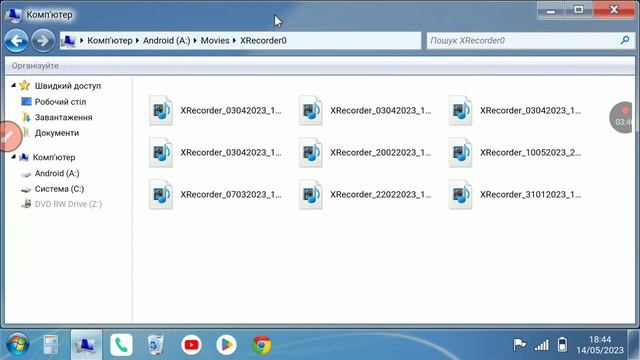640x360 pixels.
Task: Open the Організуйте menu
Action: coord(35,66)
